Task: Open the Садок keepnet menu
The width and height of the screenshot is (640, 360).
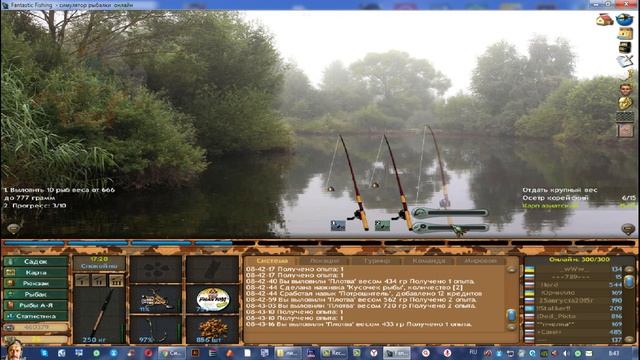Action: point(36,262)
